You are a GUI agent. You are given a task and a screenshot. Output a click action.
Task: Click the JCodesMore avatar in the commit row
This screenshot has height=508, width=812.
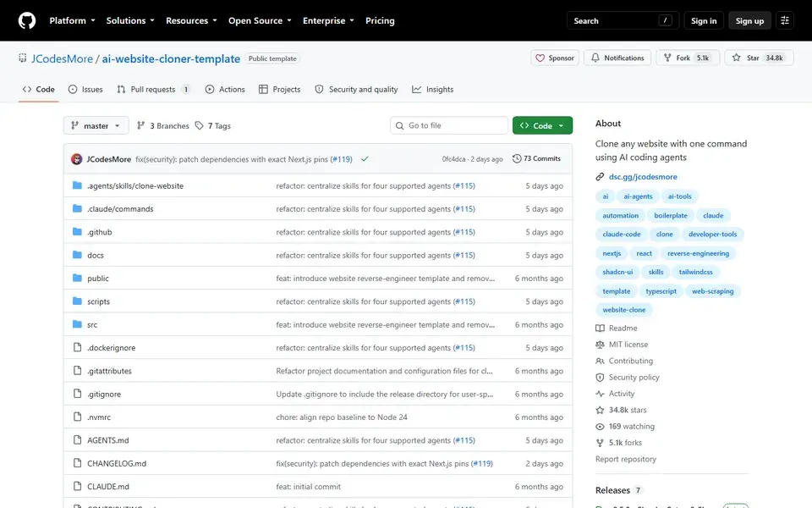(x=77, y=159)
